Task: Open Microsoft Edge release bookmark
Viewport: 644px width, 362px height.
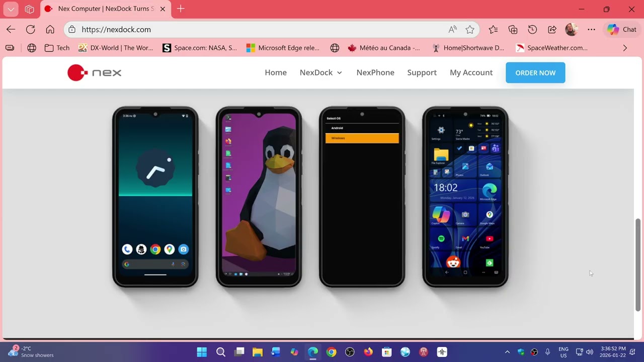Action: (x=283, y=48)
